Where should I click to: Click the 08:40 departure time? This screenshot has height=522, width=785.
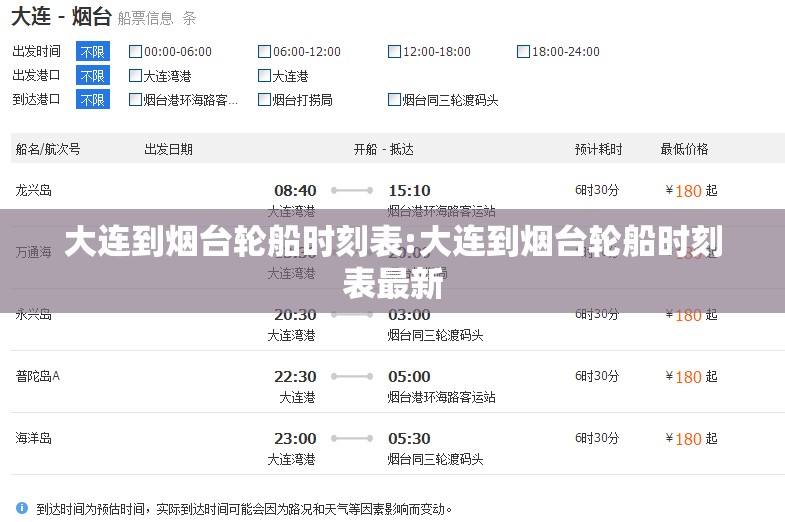click(x=295, y=190)
